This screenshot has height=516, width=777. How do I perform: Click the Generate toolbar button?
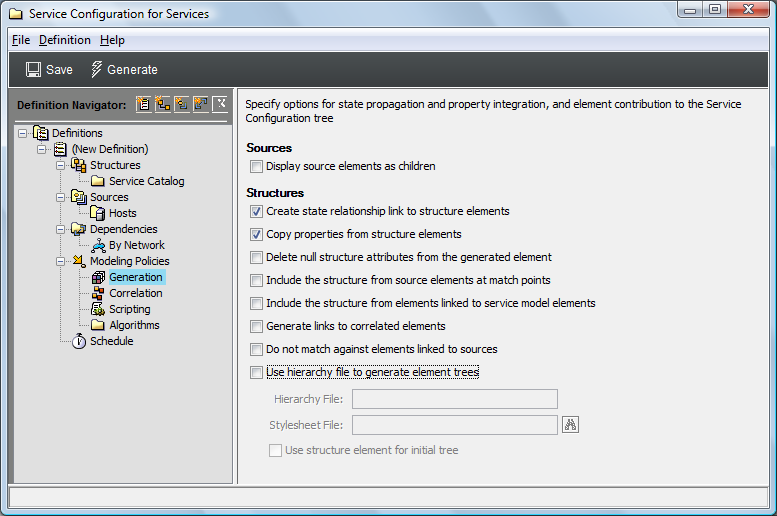click(x=124, y=70)
